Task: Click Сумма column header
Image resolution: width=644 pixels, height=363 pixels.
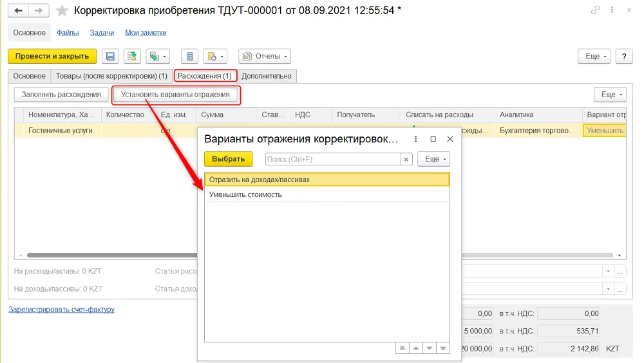Action: tap(226, 115)
